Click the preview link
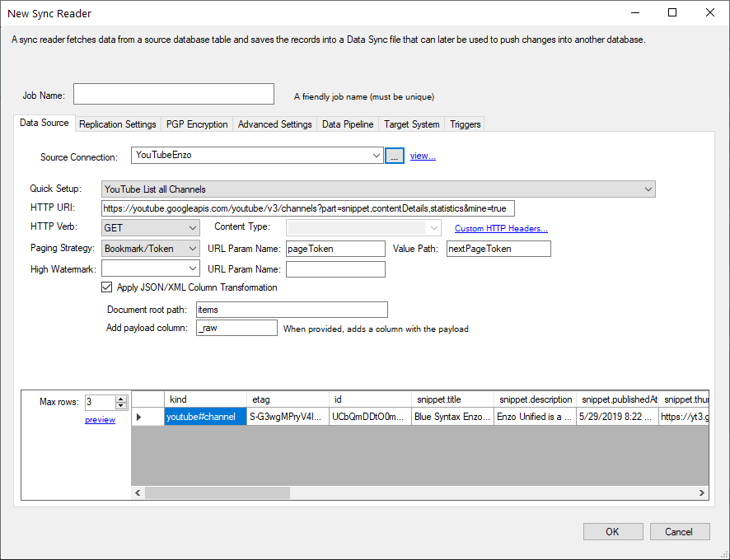Viewport: 730px width, 560px height. coord(100,420)
